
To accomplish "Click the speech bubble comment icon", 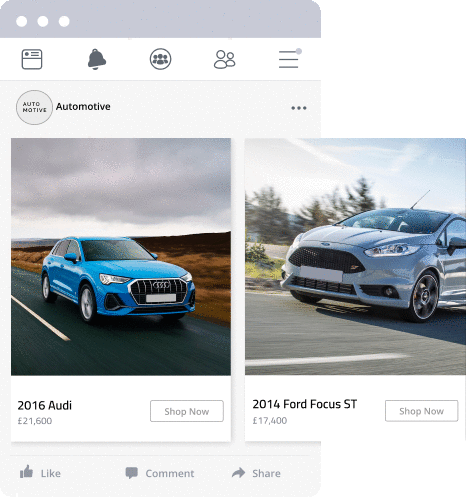I will [x=131, y=473].
